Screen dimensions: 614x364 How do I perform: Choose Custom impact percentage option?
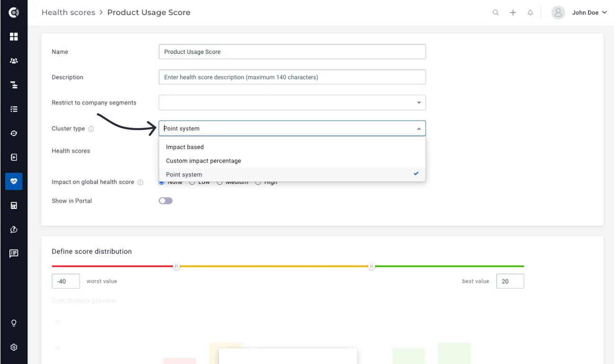[x=292, y=161]
